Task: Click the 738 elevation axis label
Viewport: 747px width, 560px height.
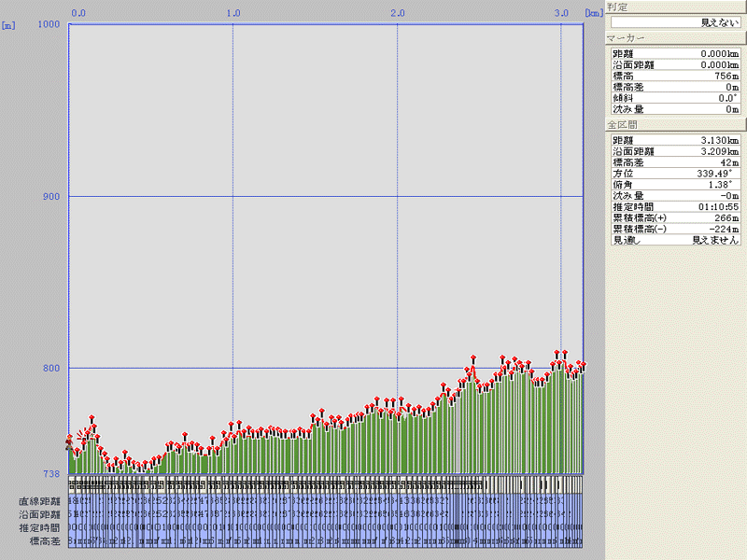Action: [51, 474]
